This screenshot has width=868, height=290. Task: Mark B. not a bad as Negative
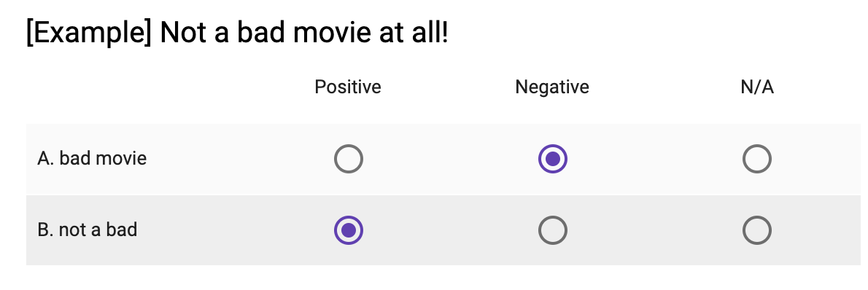pyautogui.click(x=552, y=230)
